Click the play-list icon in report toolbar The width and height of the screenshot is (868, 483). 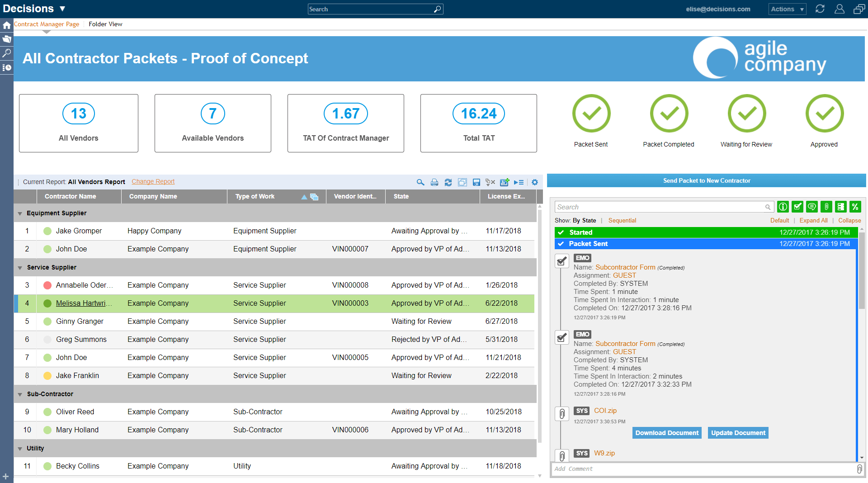tap(519, 182)
